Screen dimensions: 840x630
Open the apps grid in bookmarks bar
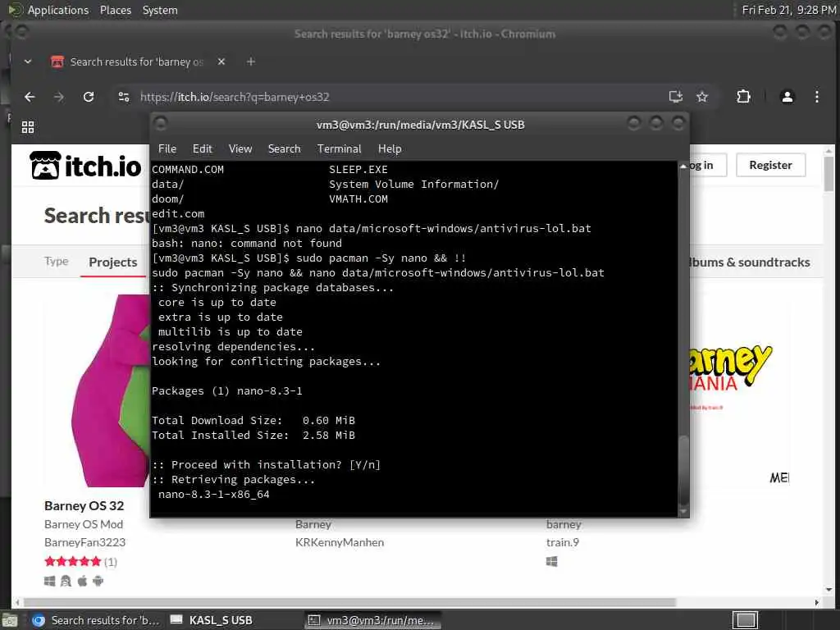pyautogui.click(x=28, y=127)
